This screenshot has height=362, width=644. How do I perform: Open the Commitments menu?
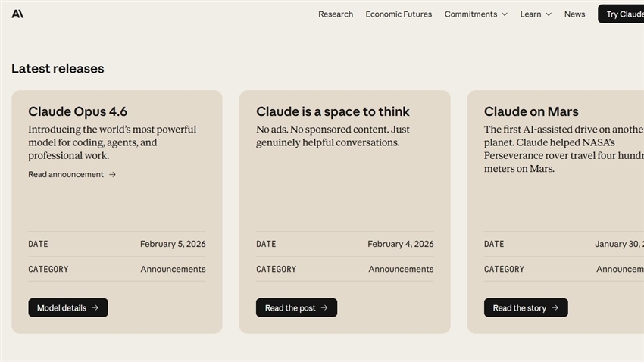point(470,14)
